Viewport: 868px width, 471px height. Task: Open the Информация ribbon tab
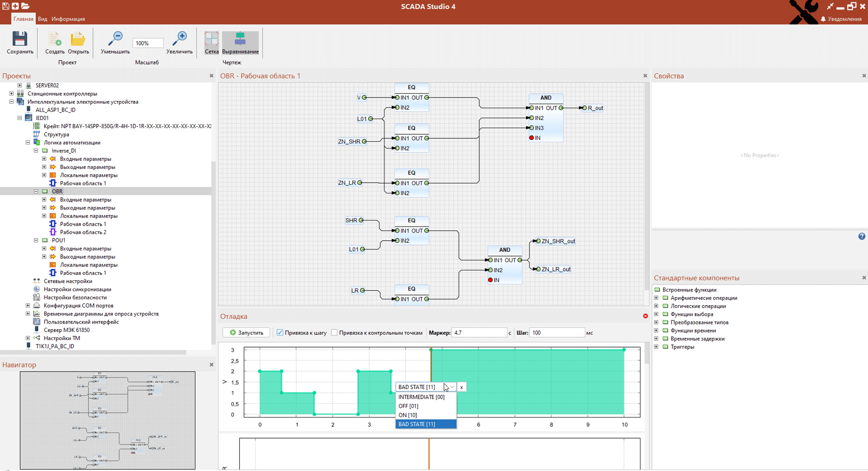(68, 19)
